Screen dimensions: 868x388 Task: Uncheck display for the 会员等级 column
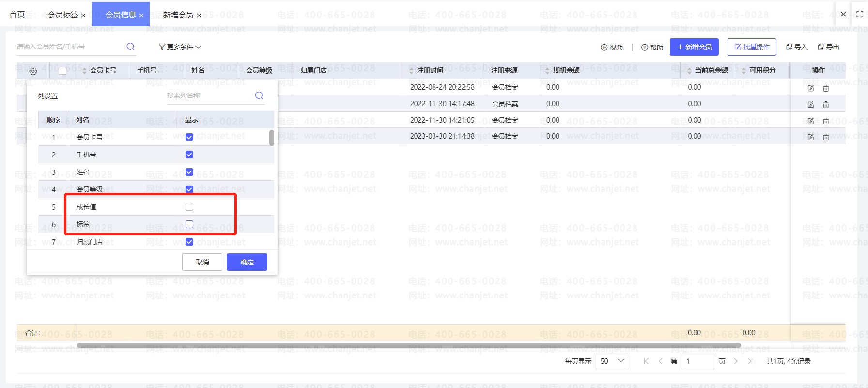(189, 189)
